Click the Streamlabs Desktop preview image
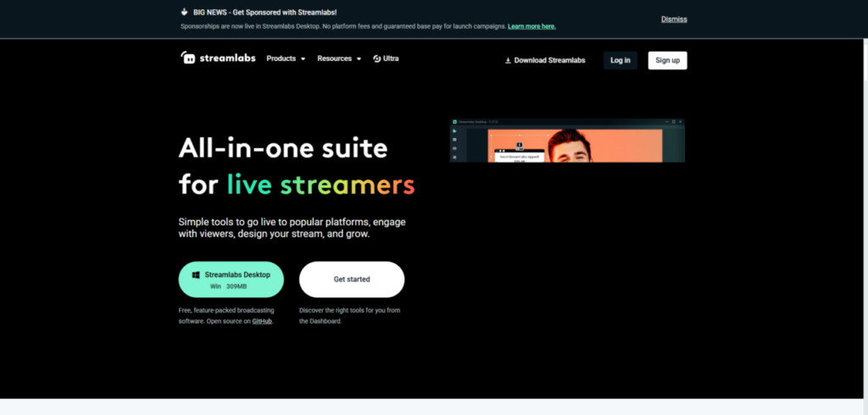 (567, 141)
